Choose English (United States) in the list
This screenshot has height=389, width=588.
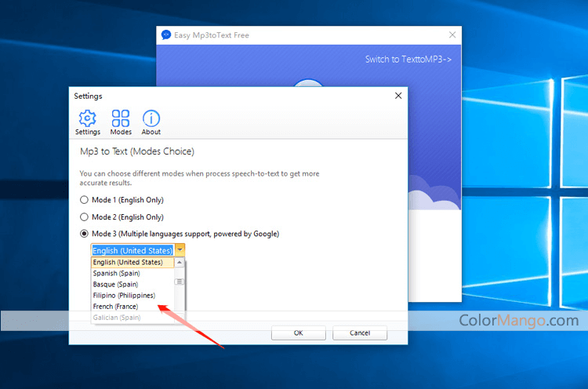pos(132,262)
